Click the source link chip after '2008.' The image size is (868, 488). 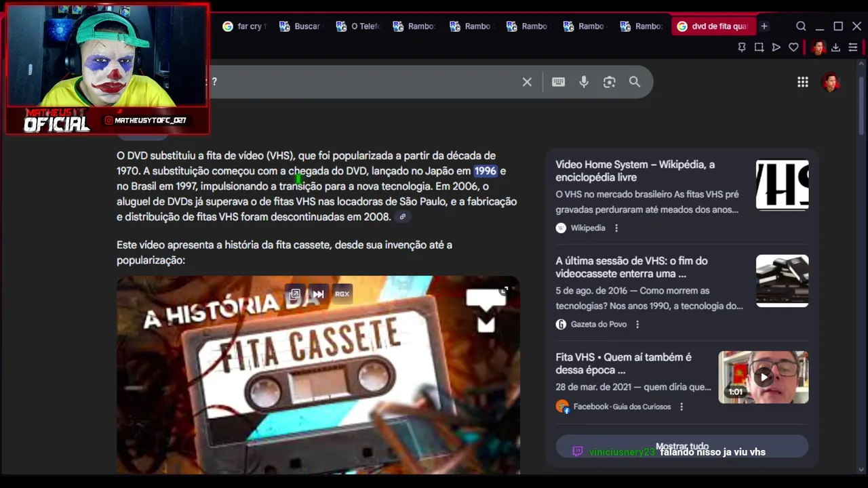403,217
